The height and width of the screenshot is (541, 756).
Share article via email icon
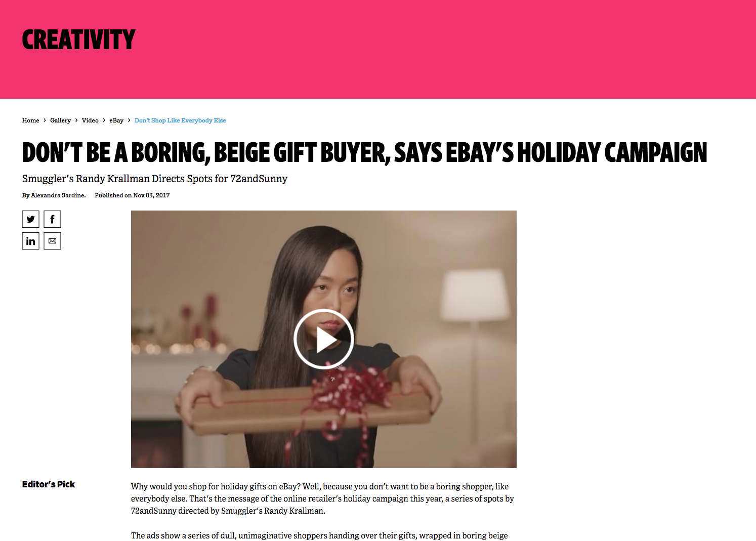(x=52, y=241)
